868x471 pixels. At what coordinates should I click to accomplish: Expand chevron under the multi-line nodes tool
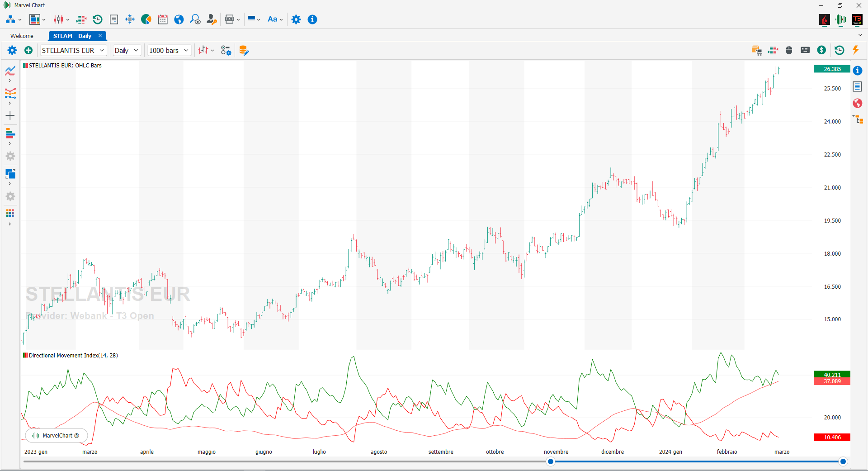tap(10, 104)
